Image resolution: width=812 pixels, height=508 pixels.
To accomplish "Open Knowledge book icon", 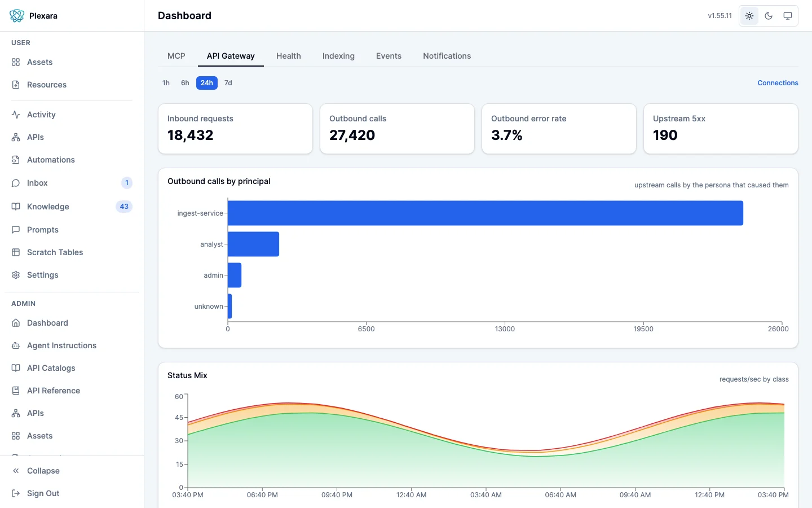I will [16, 207].
